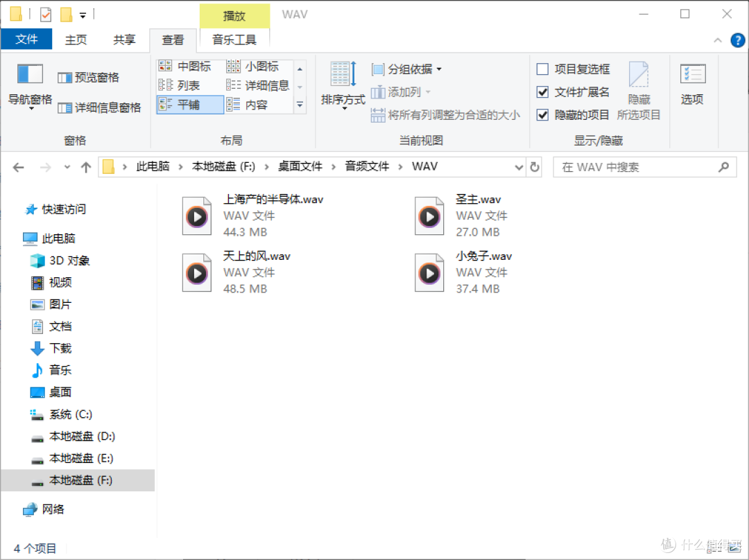Select file 圣主.wav
Viewport: 749px width, 560px height.
461,216
